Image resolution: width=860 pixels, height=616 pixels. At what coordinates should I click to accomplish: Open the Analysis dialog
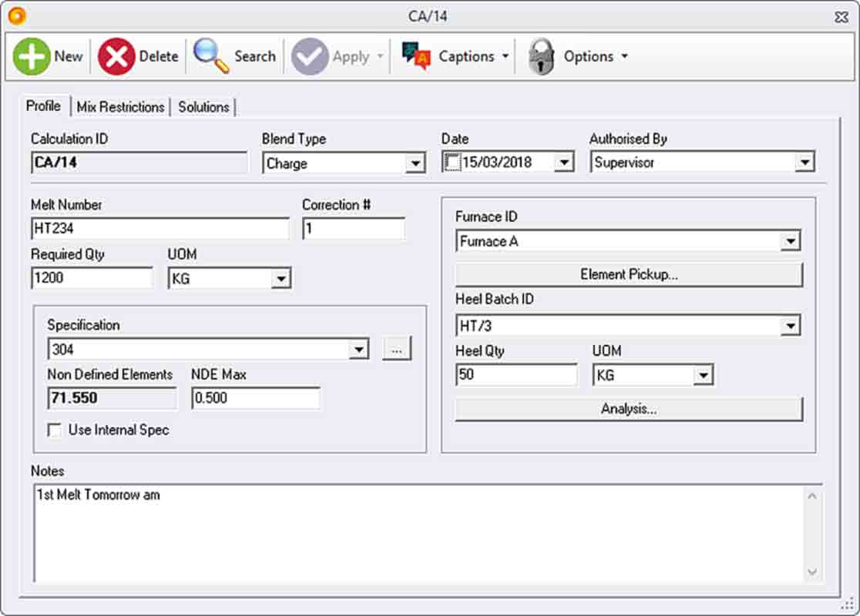coord(627,409)
